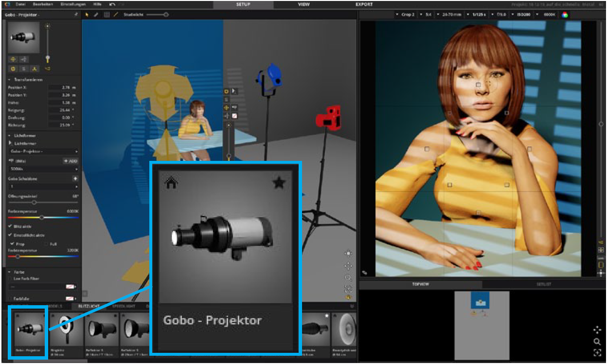
Task: Toggle the Einstelllicht aktiv checkbox
Action: click(x=11, y=235)
